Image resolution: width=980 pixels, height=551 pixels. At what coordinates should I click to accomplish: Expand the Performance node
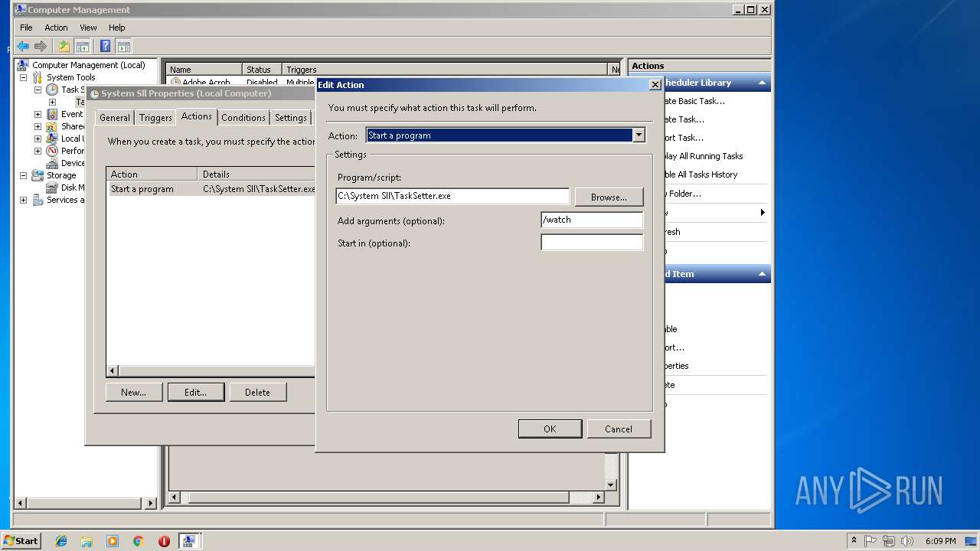click(38, 151)
